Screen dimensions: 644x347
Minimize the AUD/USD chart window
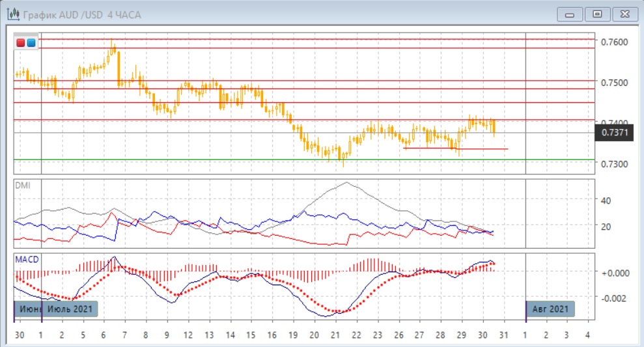pyautogui.click(x=574, y=14)
